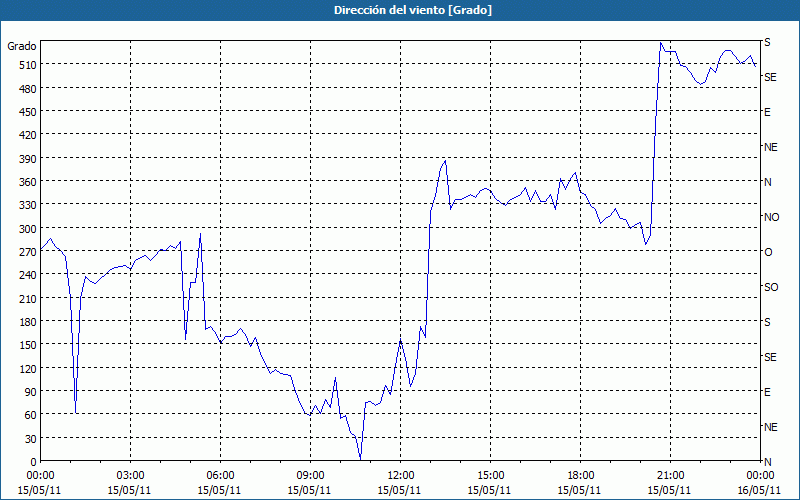The height and width of the screenshot is (500, 800).
Task: Click the 30 degree axis label
Action: [31, 439]
